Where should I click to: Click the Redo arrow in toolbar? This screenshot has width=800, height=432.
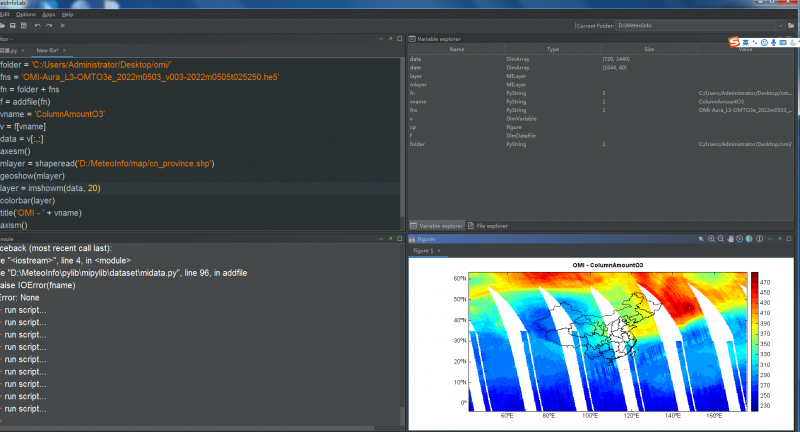[x=49, y=25]
